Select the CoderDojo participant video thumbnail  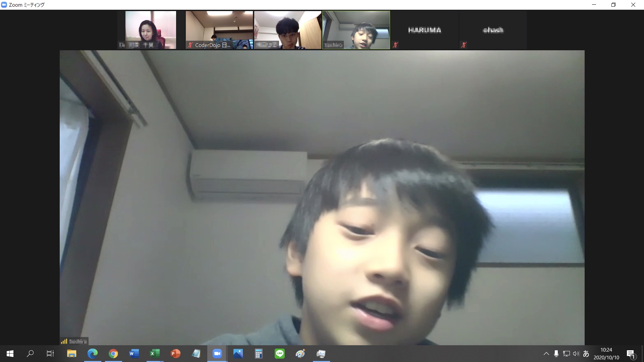[x=219, y=30]
